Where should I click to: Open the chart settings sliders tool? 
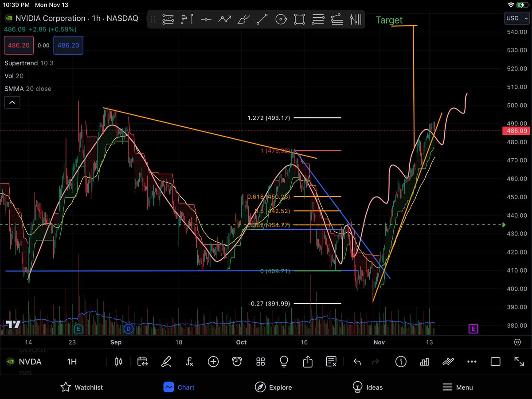pyautogui.click(x=356, y=19)
